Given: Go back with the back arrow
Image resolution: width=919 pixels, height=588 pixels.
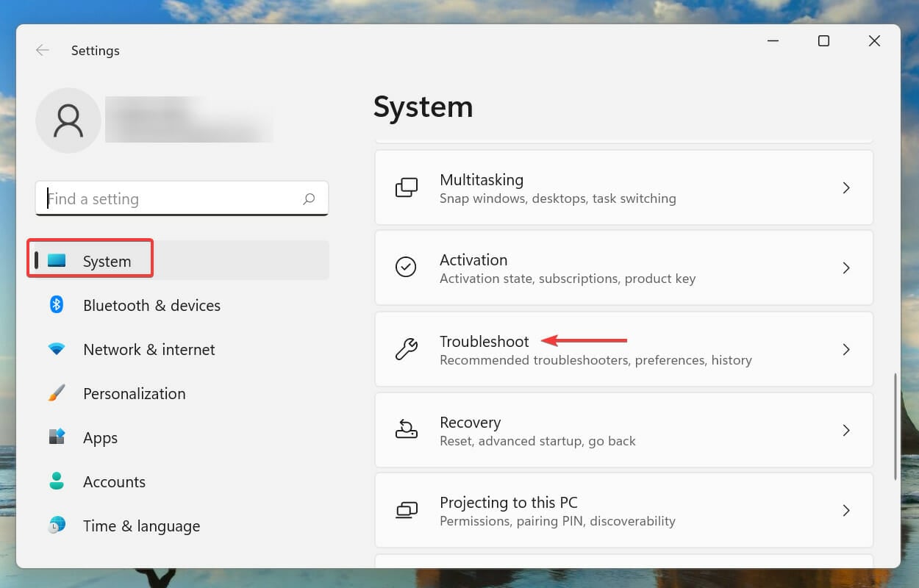Looking at the screenshot, I should pyautogui.click(x=43, y=50).
